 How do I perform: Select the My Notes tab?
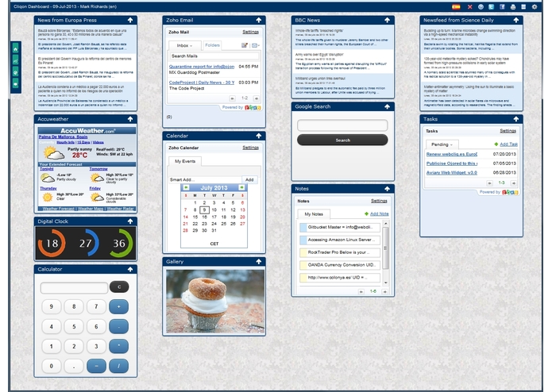[314, 213]
